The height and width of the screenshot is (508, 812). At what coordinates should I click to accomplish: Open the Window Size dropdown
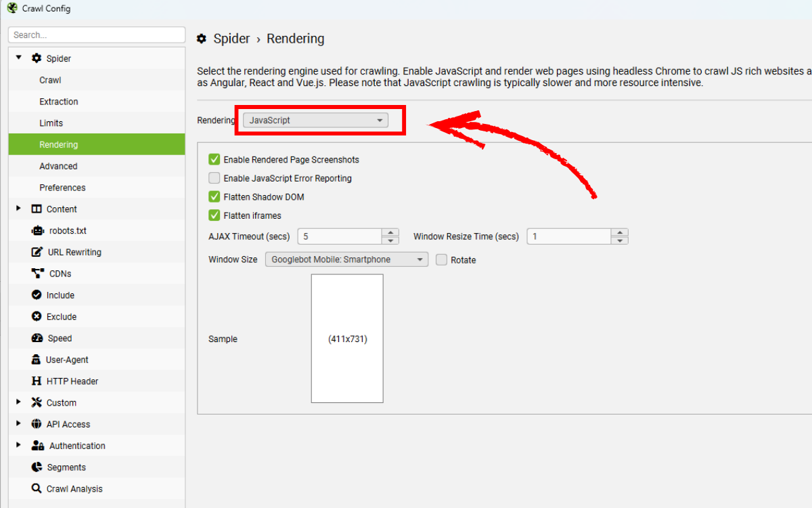(346, 259)
